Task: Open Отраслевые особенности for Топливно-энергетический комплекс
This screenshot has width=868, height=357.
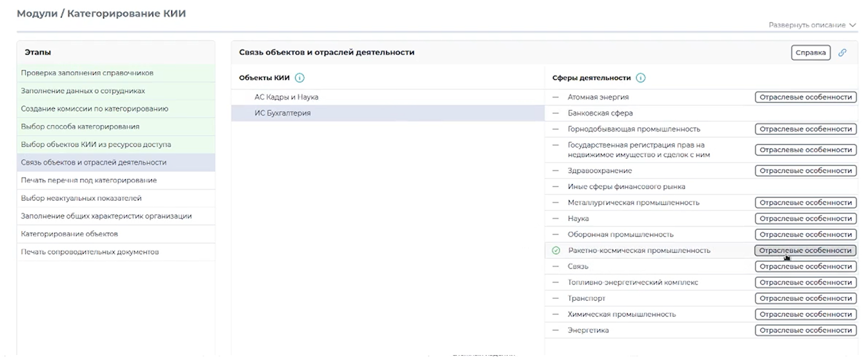Action: (x=805, y=283)
